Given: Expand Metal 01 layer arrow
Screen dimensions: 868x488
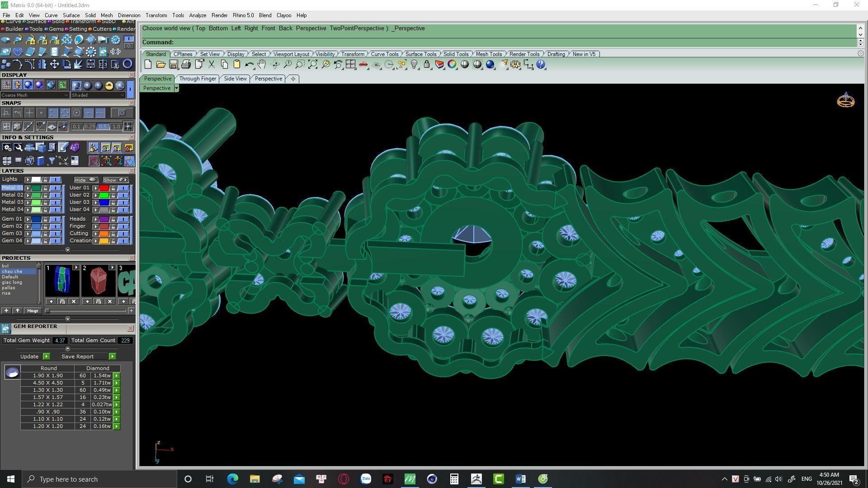Looking at the screenshot, I should (x=28, y=188).
